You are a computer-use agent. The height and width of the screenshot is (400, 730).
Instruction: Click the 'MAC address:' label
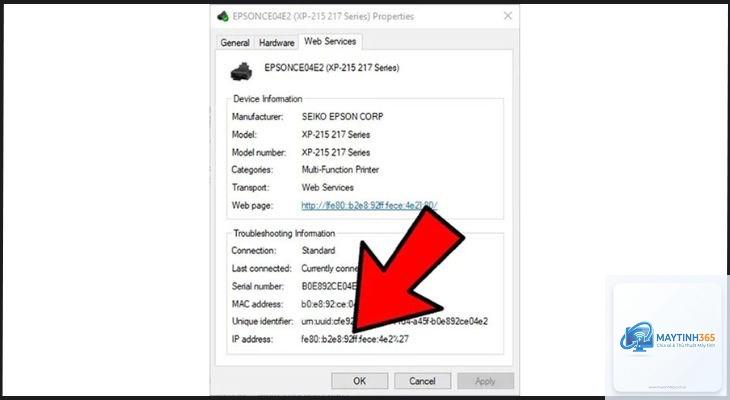(257, 304)
